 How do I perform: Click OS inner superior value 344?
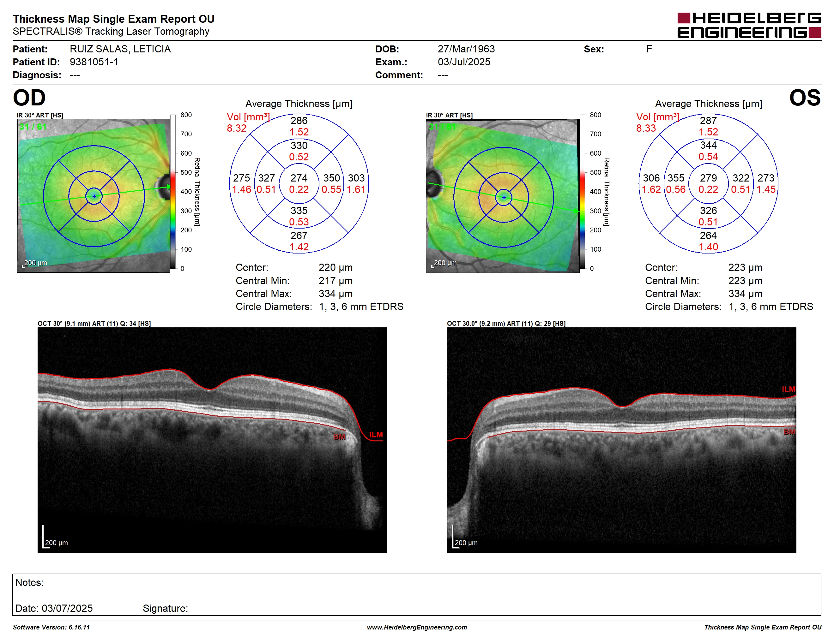[x=708, y=145]
